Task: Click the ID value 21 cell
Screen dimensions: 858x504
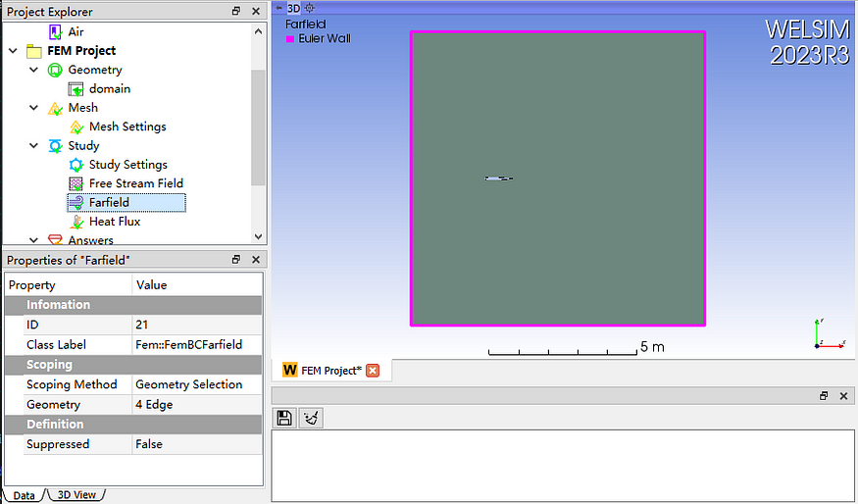Action: click(x=197, y=325)
